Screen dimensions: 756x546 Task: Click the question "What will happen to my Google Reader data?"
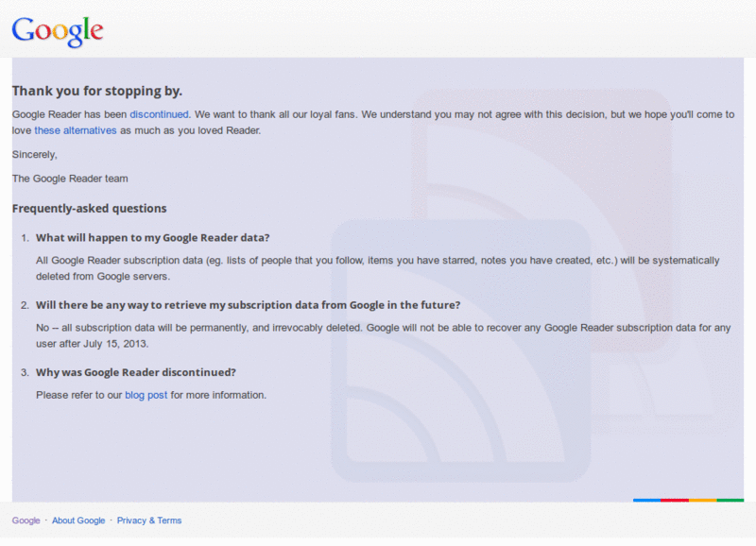(x=153, y=238)
